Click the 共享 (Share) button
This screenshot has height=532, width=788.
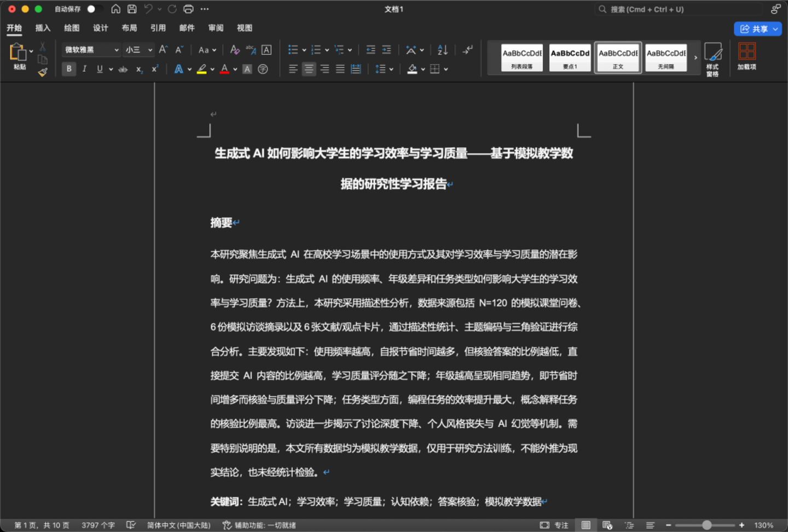(757, 29)
